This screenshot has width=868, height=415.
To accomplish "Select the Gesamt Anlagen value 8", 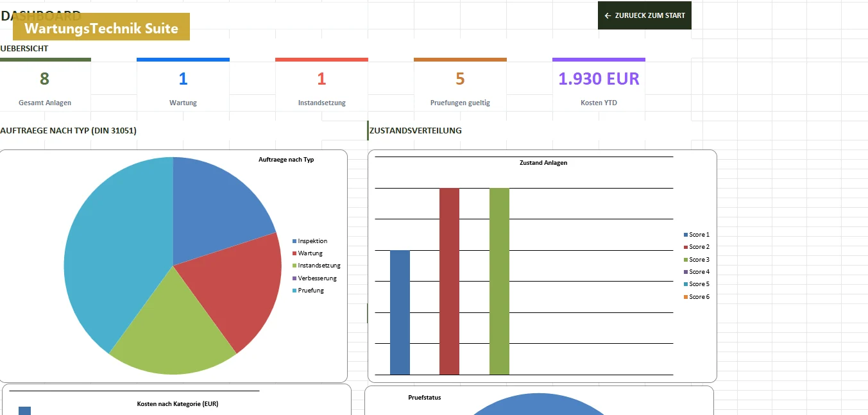I will click(44, 79).
